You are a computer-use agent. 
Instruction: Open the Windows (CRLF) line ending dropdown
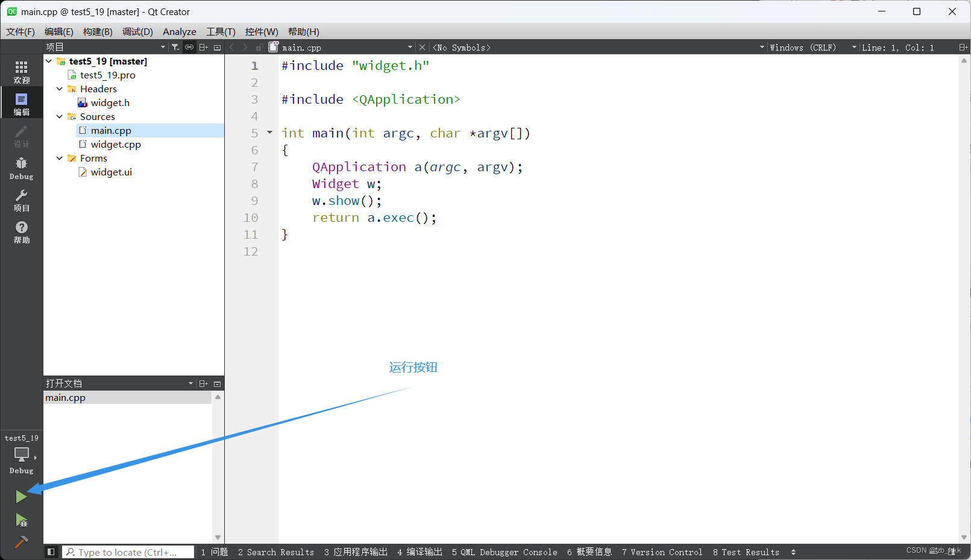click(854, 47)
